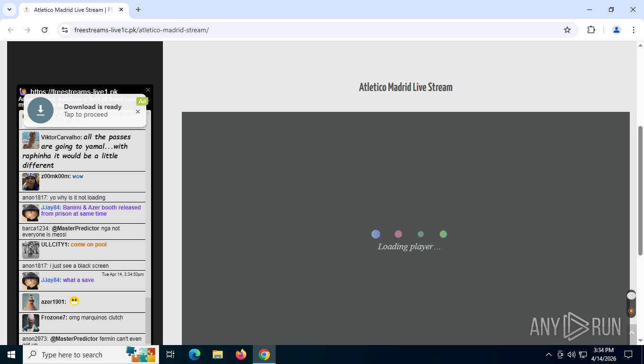Click the Meet Now tray icon
This screenshot has width=644, height=364.
tap(560, 355)
